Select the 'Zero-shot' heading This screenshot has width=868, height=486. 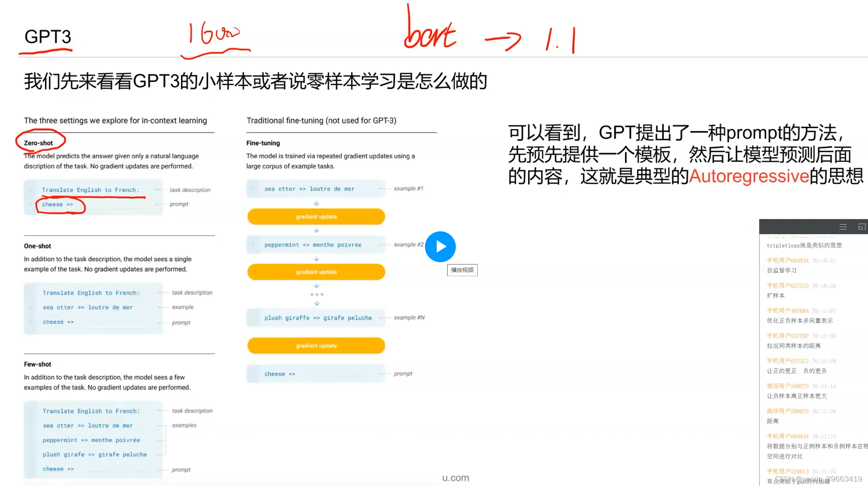tap(38, 143)
